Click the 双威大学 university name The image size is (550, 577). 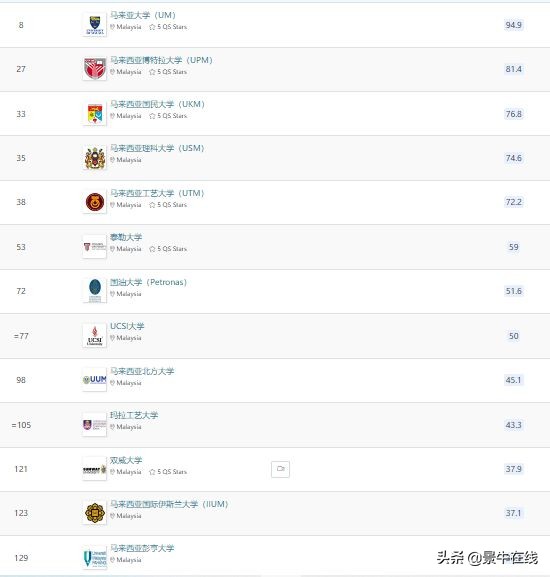[126, 460]
